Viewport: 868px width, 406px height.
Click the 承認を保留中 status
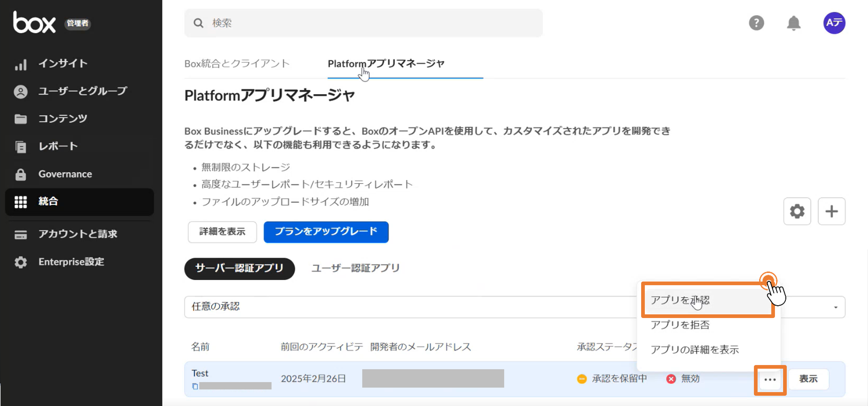point(619,378)
